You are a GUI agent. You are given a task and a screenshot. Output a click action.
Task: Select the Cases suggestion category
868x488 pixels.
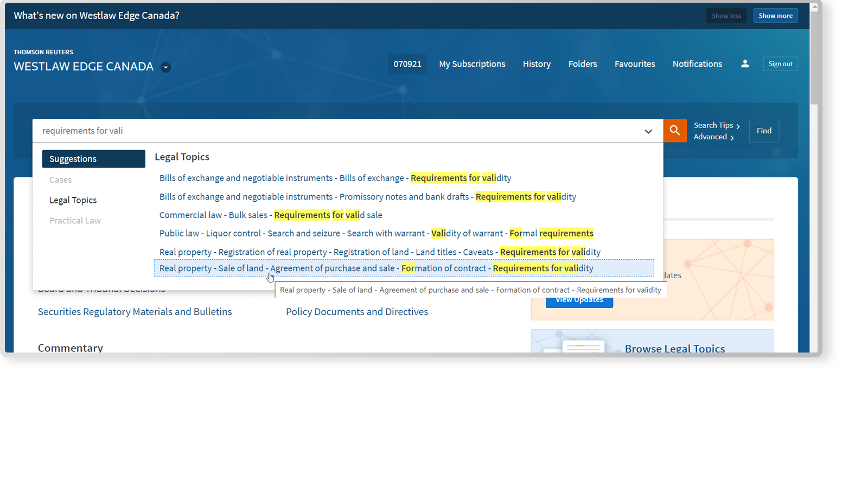[61, 179]
